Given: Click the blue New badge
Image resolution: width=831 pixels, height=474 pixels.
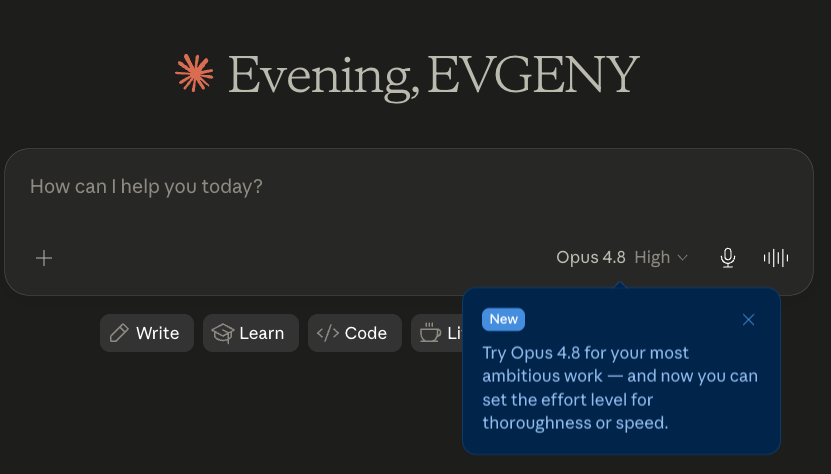Looking at the screenshot, I should point(503,319).
